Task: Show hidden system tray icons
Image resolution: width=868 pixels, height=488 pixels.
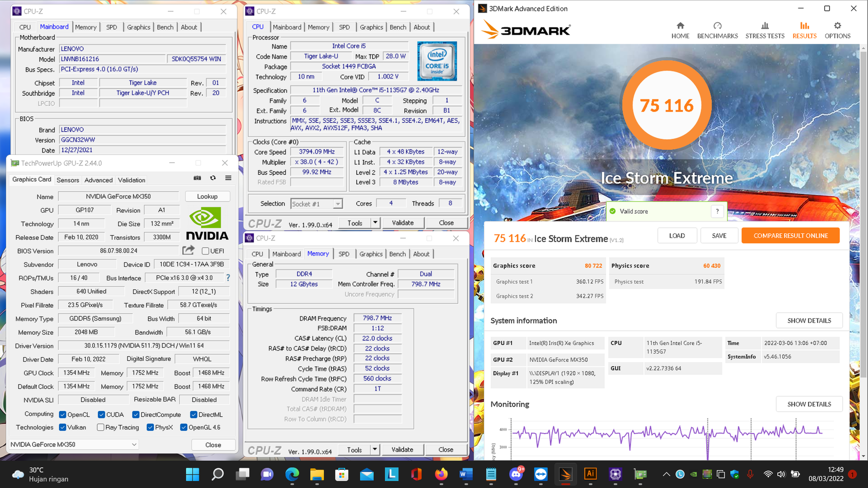Action: pyautogui.click(x=666, y=474)
